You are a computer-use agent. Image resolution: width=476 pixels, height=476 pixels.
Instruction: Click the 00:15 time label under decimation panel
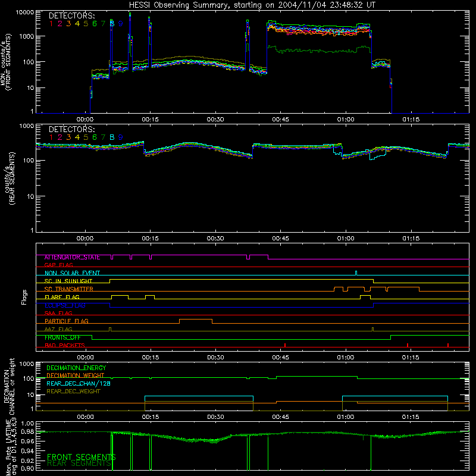151,417
